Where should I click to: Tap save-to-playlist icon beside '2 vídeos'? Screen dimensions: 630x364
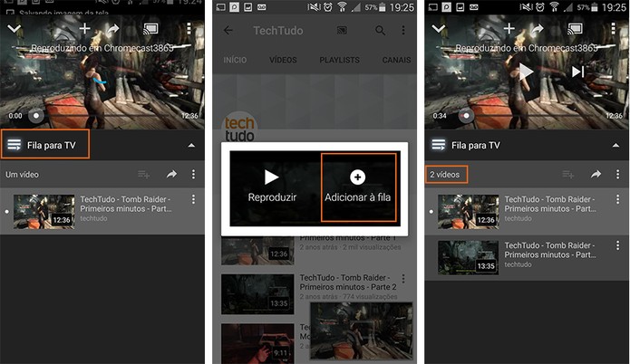pyautogui.click(x=567, y=174)
